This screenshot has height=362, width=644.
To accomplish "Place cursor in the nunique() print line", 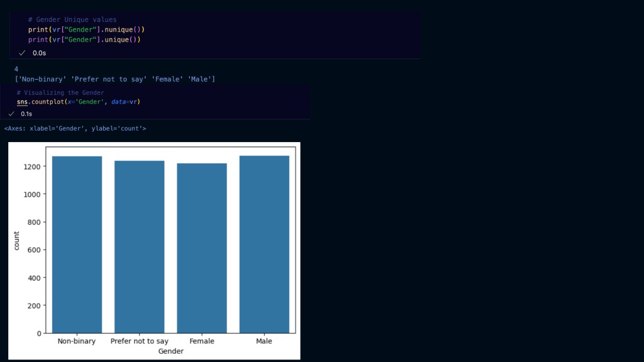I will [x=87, y=30].
